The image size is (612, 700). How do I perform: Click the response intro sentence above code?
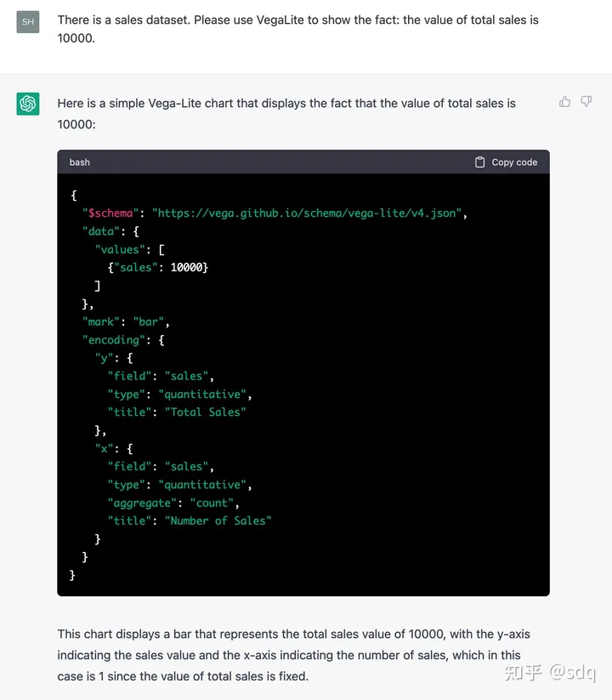tap(286, 113)
